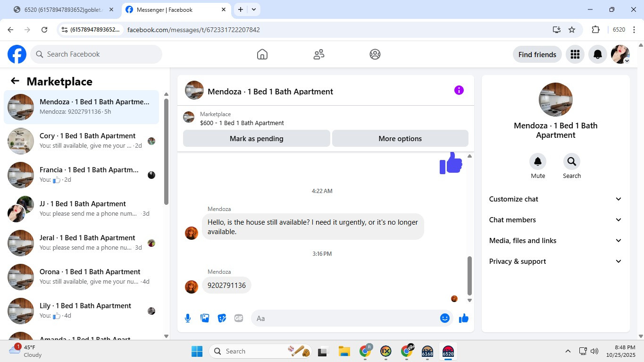Click the sent large thumbs-up message
This screenshot has width=644, height=362.
click(x=451, y=163)
